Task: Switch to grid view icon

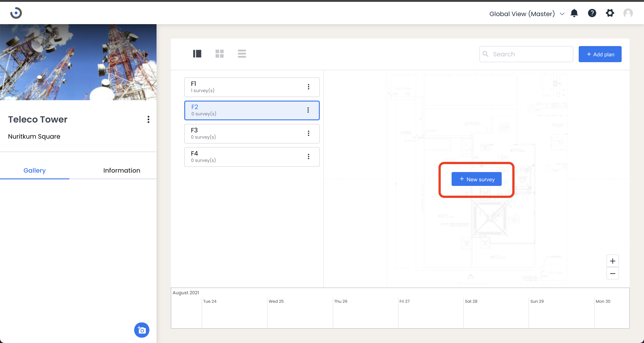Action: [x=220, y=53]
